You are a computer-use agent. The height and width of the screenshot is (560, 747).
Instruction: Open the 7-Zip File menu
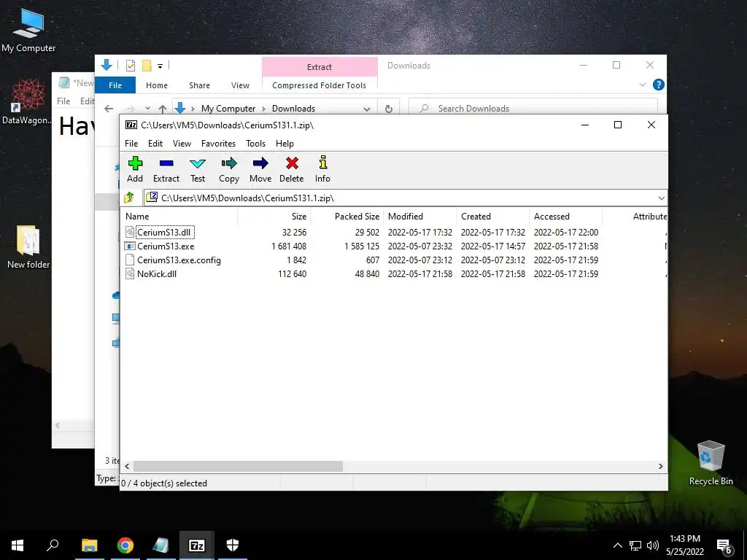131,144
